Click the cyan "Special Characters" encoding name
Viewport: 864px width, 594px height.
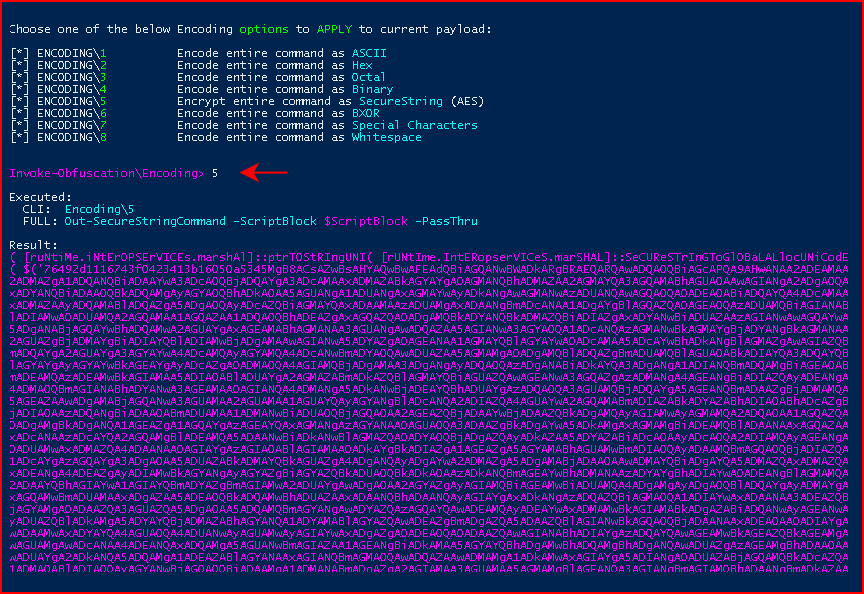coord(414,126)
